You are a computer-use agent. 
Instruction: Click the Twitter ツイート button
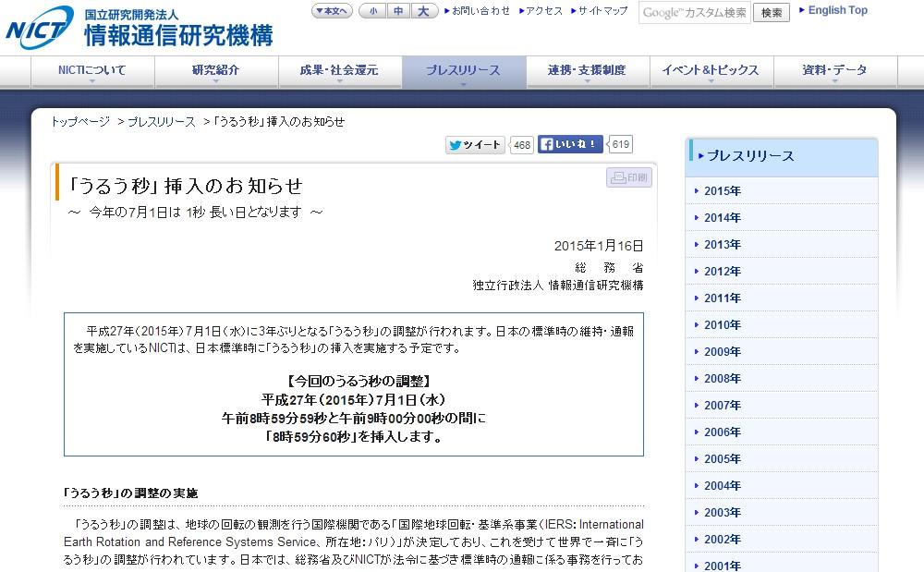pos(475,145)
